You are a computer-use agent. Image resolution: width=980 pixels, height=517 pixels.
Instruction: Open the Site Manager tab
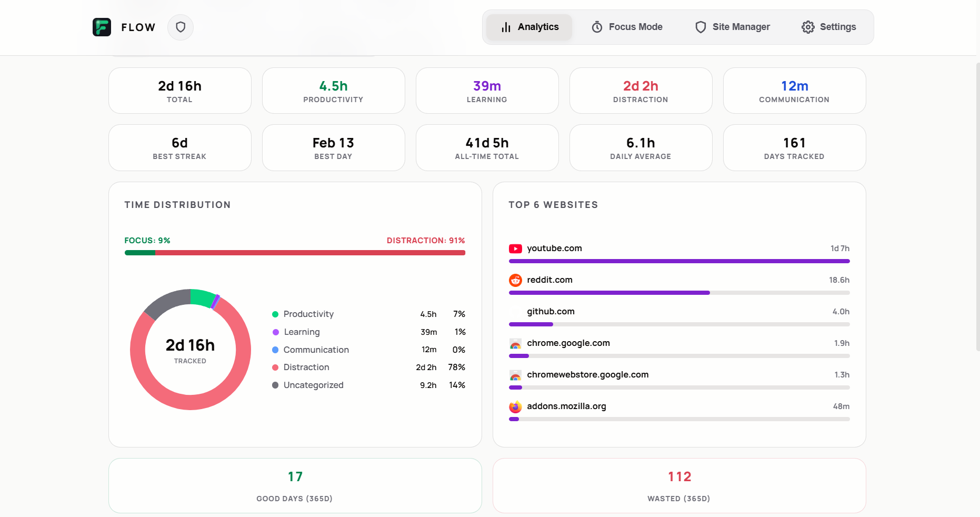pos(732,27)
